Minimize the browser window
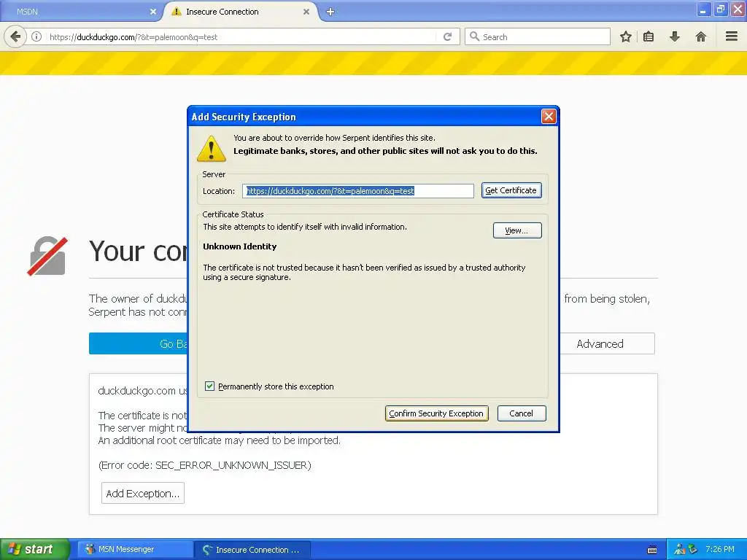The width and height of the screenshot is (747, 560). 703,9
